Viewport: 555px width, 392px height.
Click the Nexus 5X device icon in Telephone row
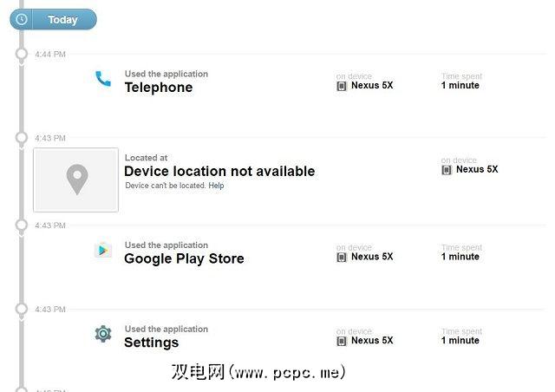click(x=342, y=86)
